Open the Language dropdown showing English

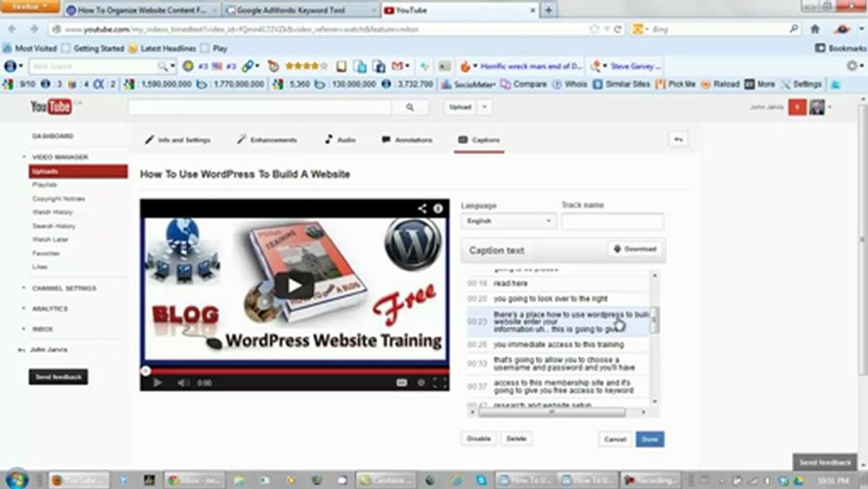pyautogui.click(x=508, y=221)
